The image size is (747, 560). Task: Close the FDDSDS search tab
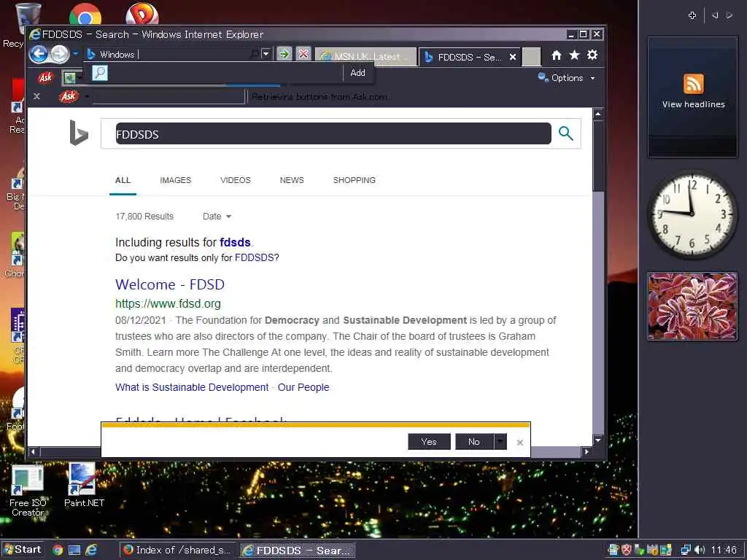(513, 57)
